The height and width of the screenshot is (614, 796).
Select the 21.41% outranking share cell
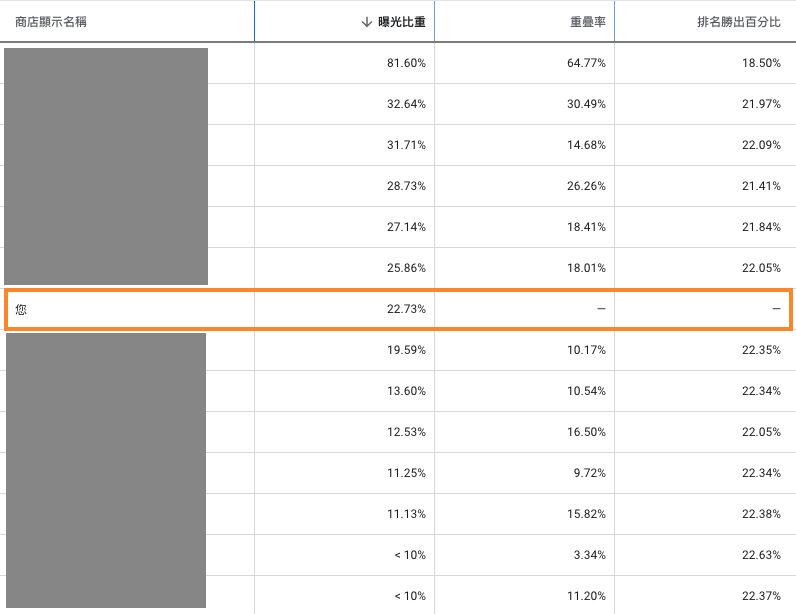pos(705,186)
